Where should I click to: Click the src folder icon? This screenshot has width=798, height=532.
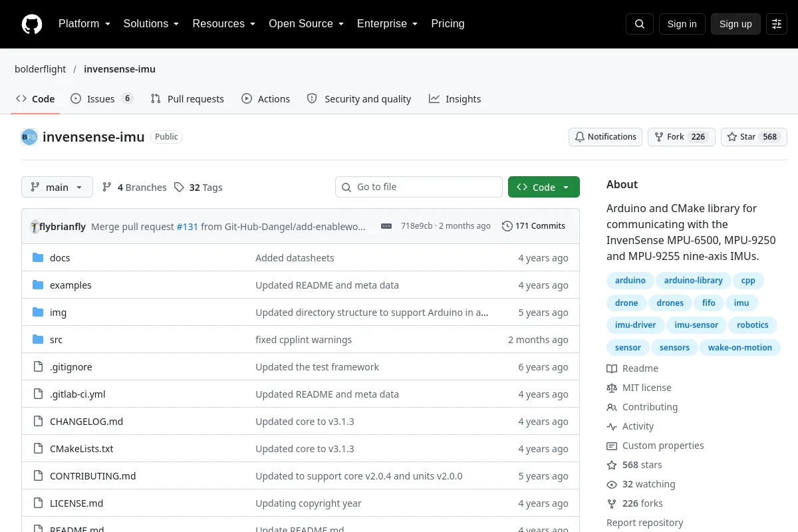tap(38, 340)
